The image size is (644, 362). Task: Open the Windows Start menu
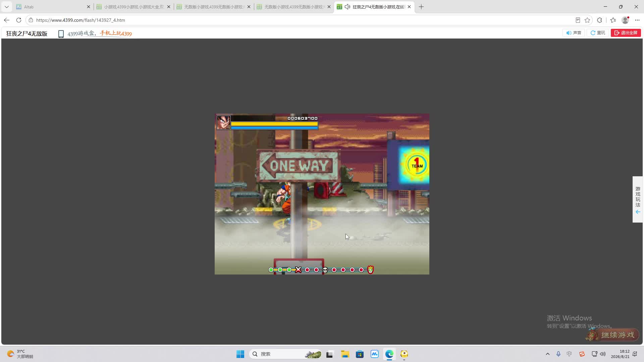pos(240,354)
